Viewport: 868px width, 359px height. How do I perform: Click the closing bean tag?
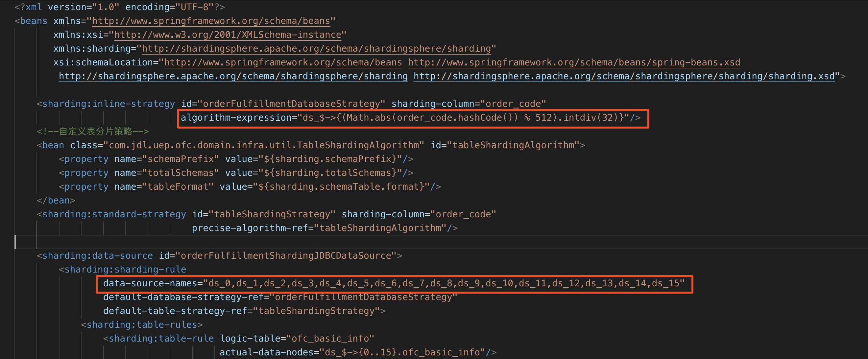pyautogui.click(x=56, y=201)
